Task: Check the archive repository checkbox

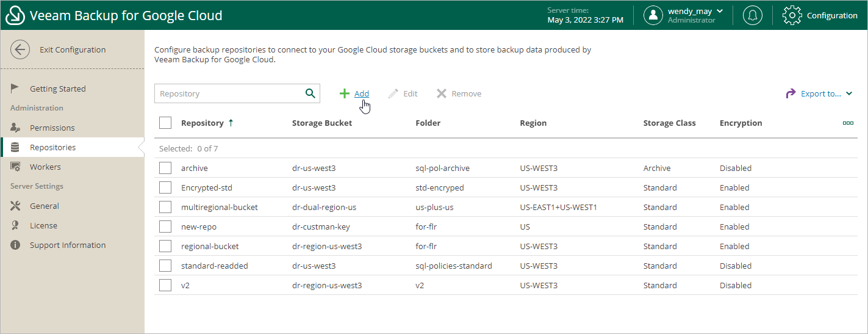Action: (165, 168)
